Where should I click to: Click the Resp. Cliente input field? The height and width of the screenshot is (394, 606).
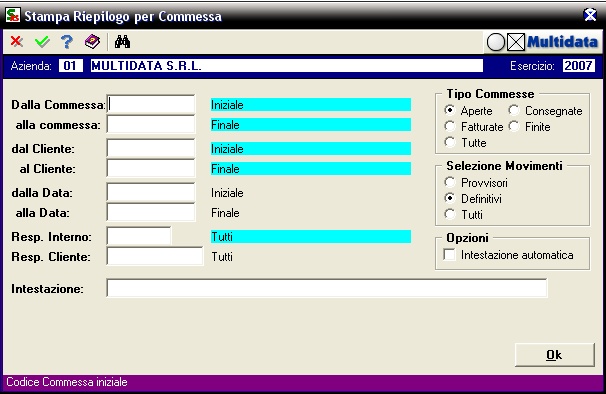[x=155, y=256]
